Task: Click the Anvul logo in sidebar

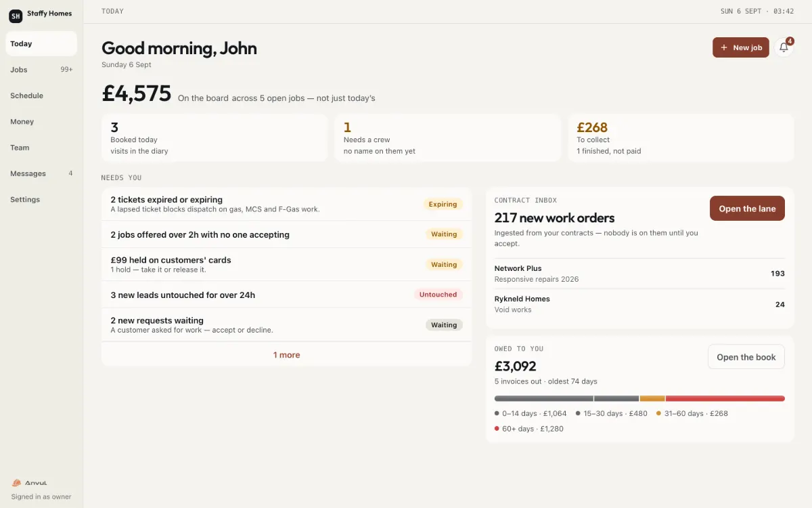Action: 30,483
